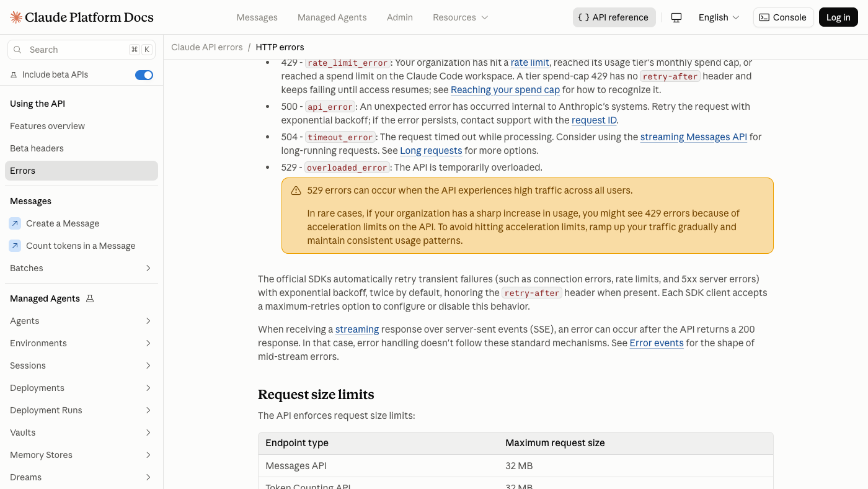The image size is (868, 489).
Task: Expand the Agents section
Action: (81, 321)
